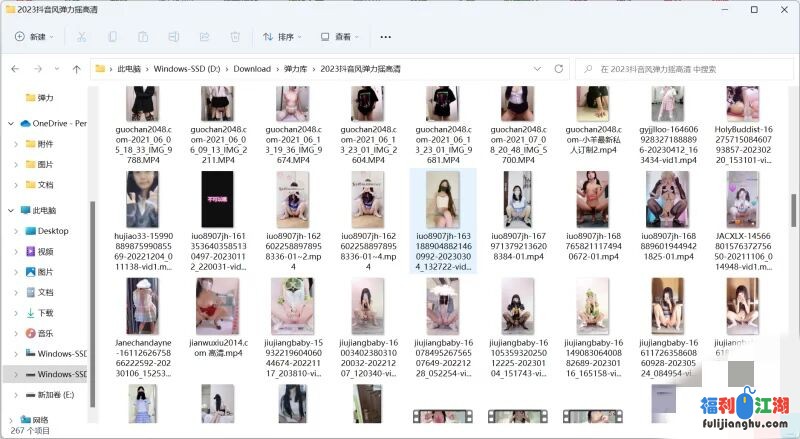Click the Copy icon in toolbar
Screen dimensions: 800x439
click(112, 36)
